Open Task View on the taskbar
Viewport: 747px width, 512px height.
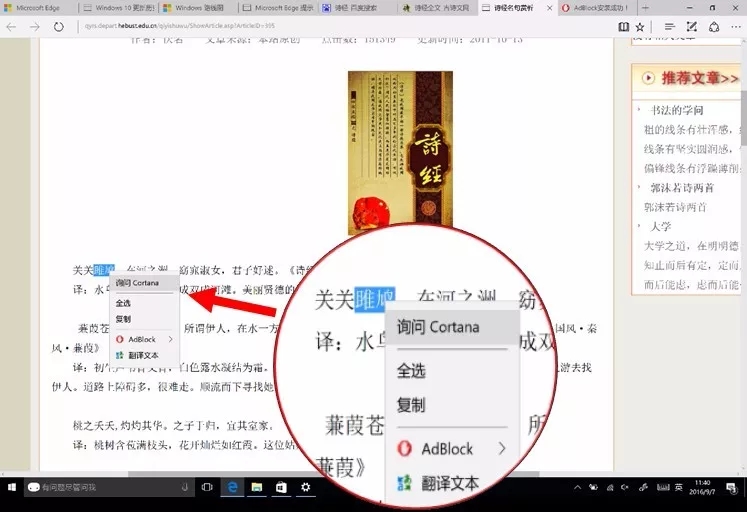pos(207,487)
